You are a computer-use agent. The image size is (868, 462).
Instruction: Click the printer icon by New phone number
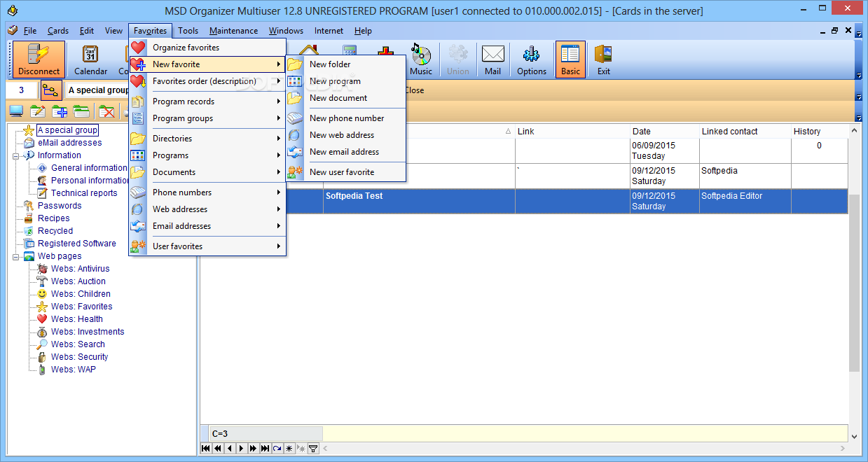click(295, 118)
